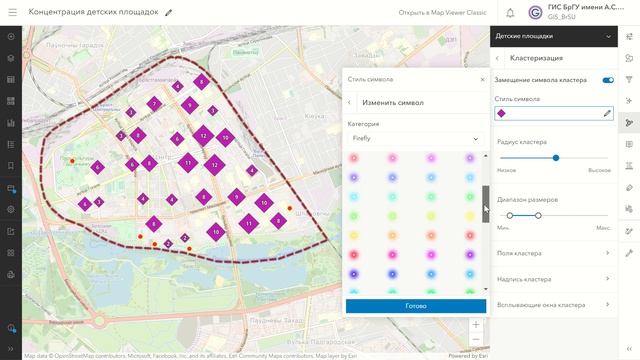Open the Labels tag icon
Image resolution: width=640 pixels, height=360 pixels.
[x=629, y=187]
